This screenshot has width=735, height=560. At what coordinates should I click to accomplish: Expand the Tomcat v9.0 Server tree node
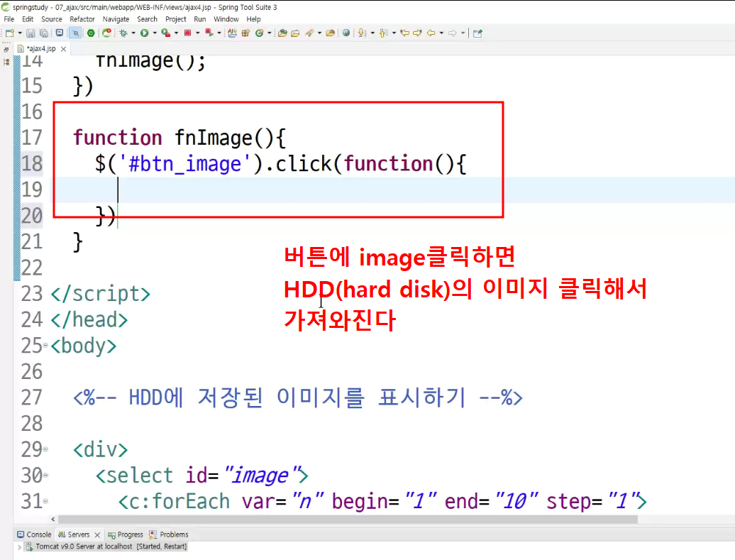pos(19,547)
